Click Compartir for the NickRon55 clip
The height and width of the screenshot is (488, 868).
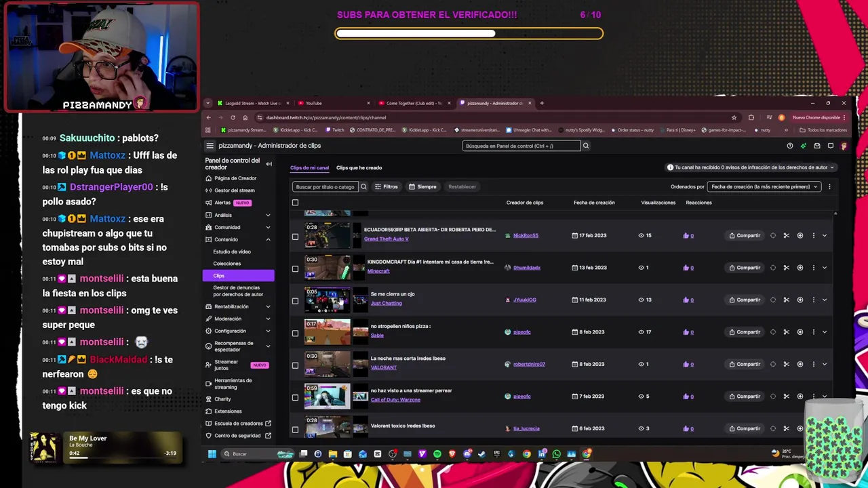pyautogui.click(x=745, y=235)
